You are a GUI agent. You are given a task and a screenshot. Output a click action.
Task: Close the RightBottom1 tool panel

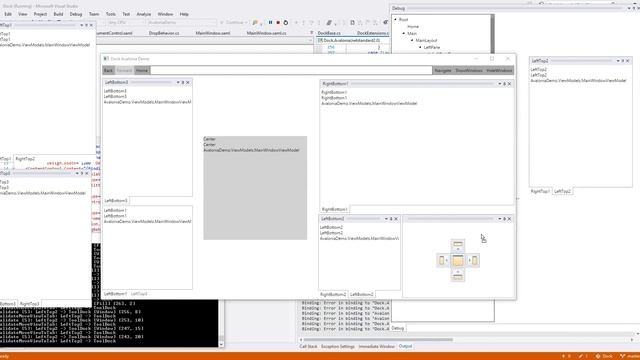pyautogui.click(x=509, y=84)
